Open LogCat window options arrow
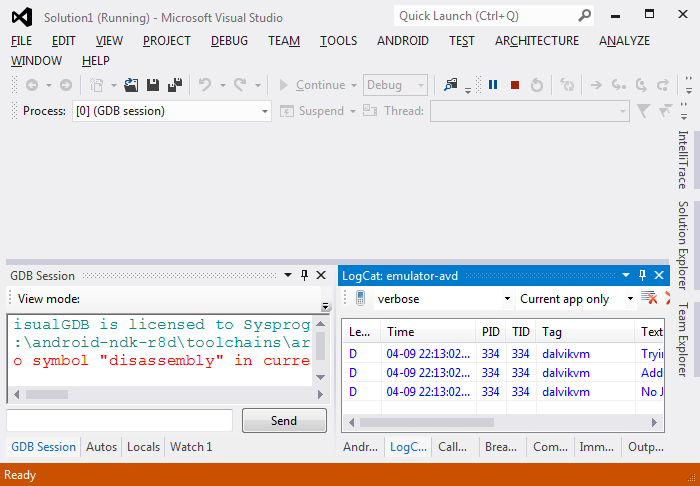This screenshot has width=700, height=486. (x=626, y=275)
